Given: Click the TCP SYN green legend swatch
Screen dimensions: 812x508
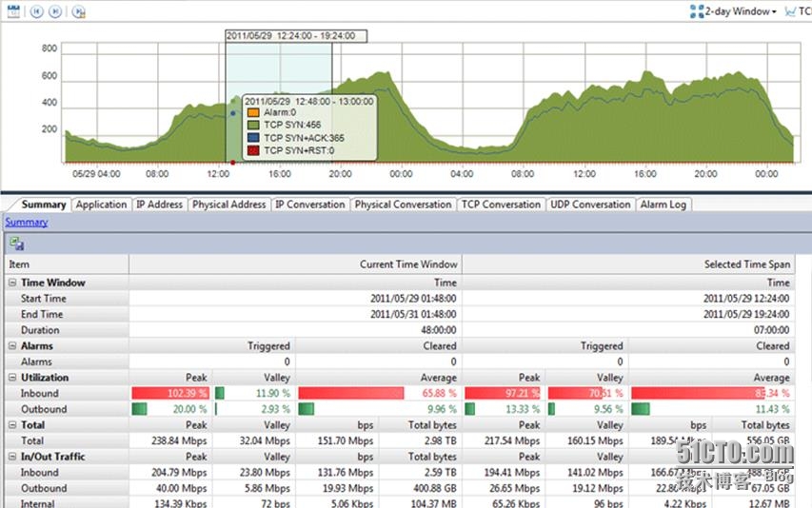Looking at the screenshot, I should pyautogui.click(x=253, y=126).
